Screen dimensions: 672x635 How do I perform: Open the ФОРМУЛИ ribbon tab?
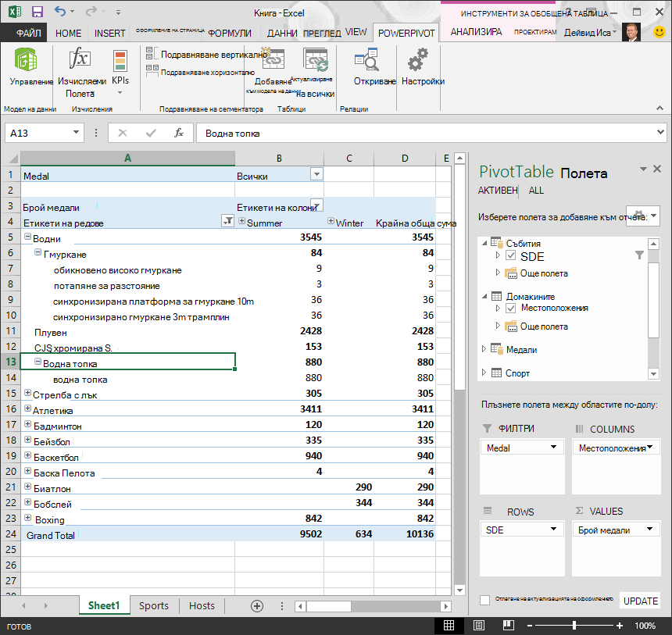coord(229,33)
